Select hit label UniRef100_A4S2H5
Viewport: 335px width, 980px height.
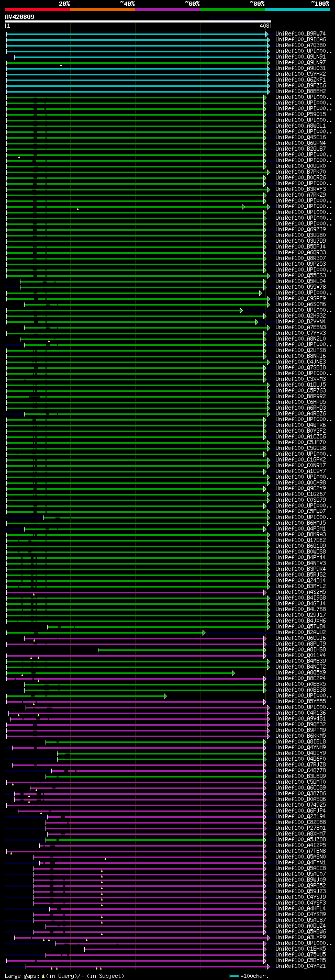tap(300, 592)
